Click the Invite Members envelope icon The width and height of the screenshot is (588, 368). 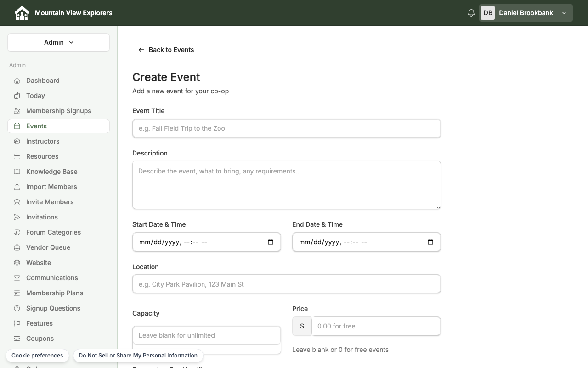pos(17,202)
